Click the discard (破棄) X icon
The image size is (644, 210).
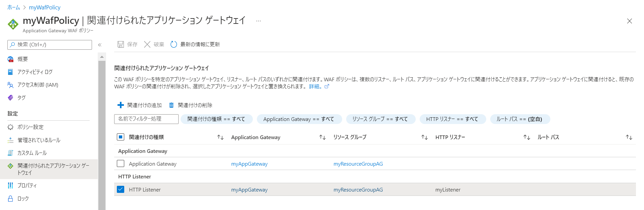point(147,44)
